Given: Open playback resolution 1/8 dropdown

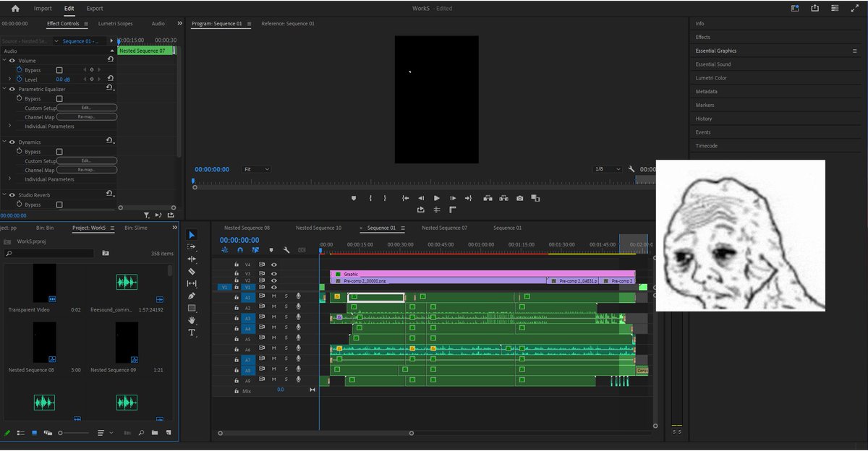Looking at the screenshot, I should point(606,169).
